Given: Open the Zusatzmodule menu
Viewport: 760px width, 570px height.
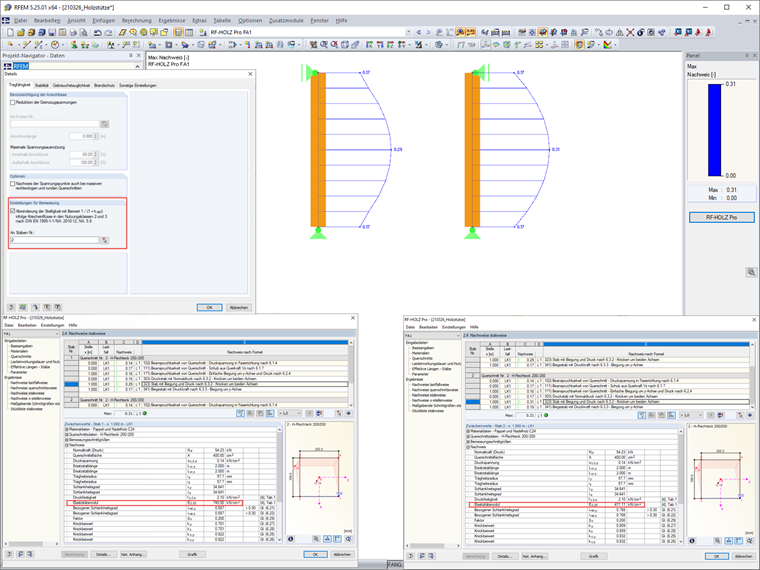Looking at the screenshot, I should click(x=286, y=20).
